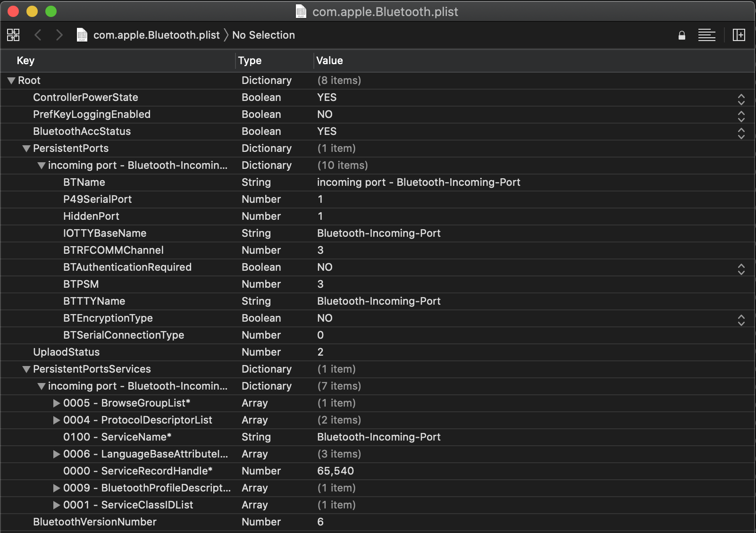Select the PrefKeyLoggingEnabled key
This screenshot has width=756, height=533.
[92, 114]
